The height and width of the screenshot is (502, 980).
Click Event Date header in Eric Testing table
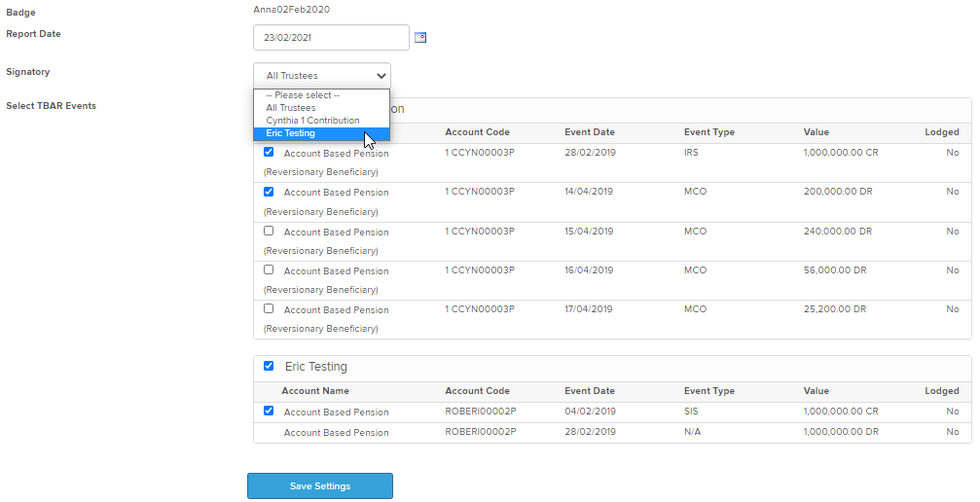pyautogui.click(x=590, y=391)
